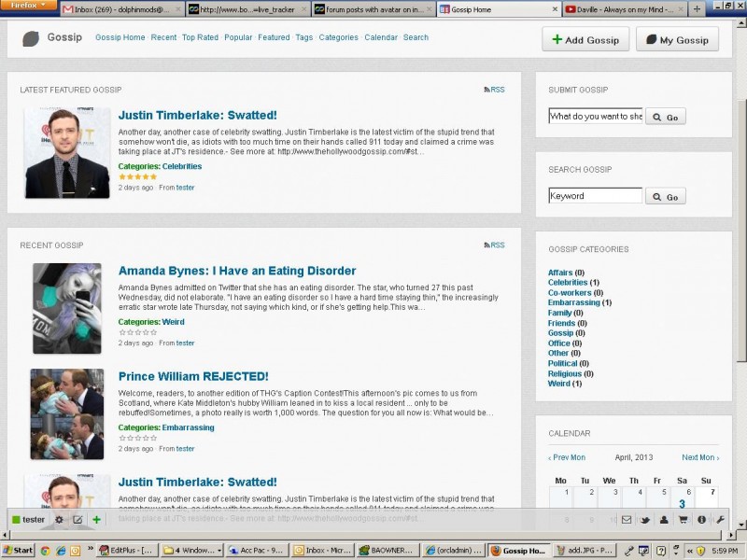Switch to the Inbox Gmail browser tab
This screenshot has height=560, width=747.
(x=122, y=9)
